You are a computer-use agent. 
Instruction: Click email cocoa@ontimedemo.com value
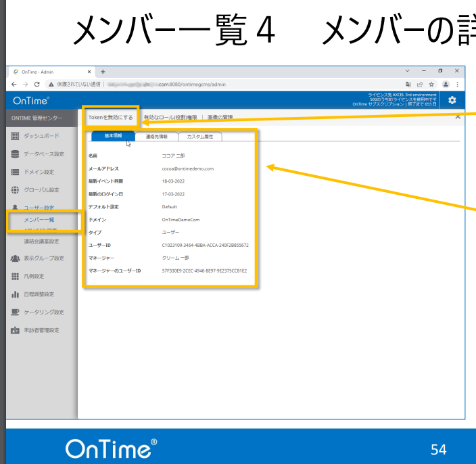pyautogui.click(x=188, y=168)
